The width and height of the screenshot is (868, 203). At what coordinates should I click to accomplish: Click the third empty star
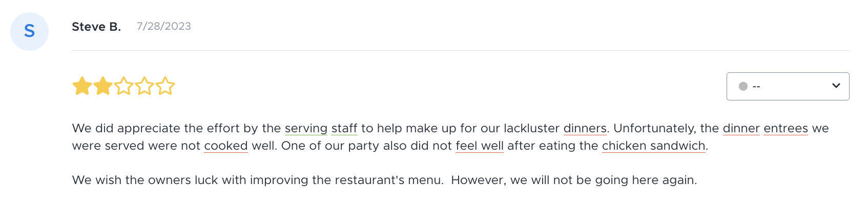124,86
